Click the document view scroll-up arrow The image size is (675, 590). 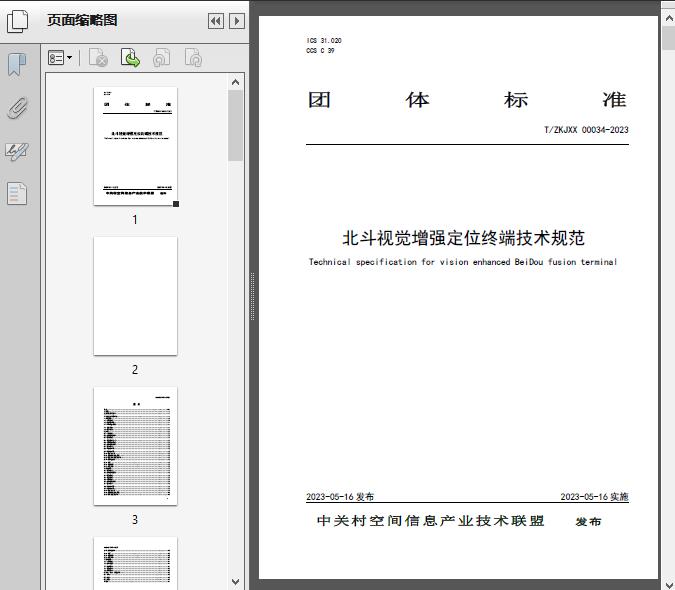click(669, 18)
